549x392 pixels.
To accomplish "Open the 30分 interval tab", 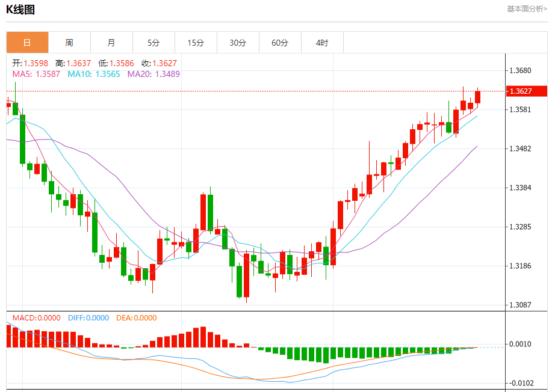I will pyautogui.click(x=238, y=43).
